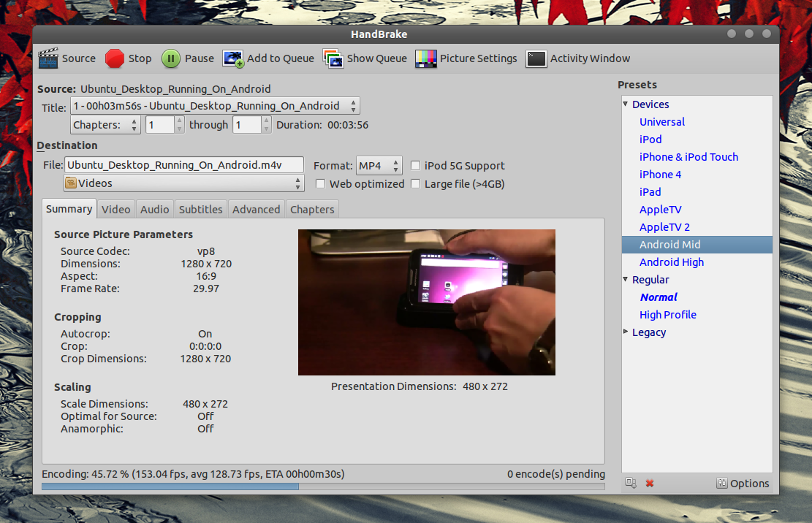Open Picture Settings color bars icon
The width and height of the screenshot is (812, 523).
425,58
